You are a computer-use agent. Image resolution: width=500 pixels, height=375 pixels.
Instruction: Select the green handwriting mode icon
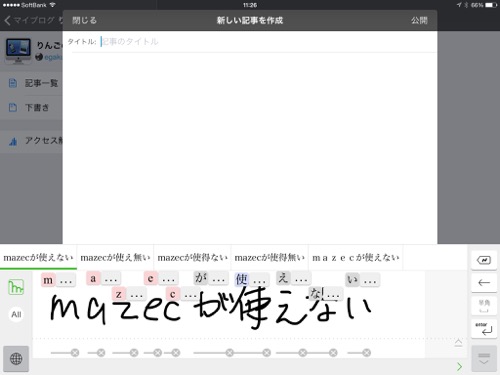16,287
